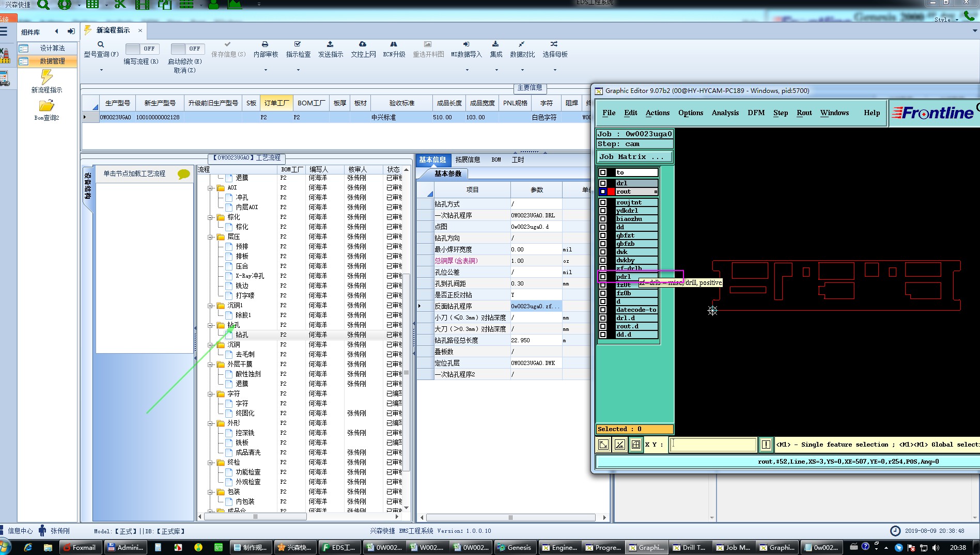This screenshot has width=980, height=555.
Task: Click the exclamation icon beside XY field
Action: 766,445
